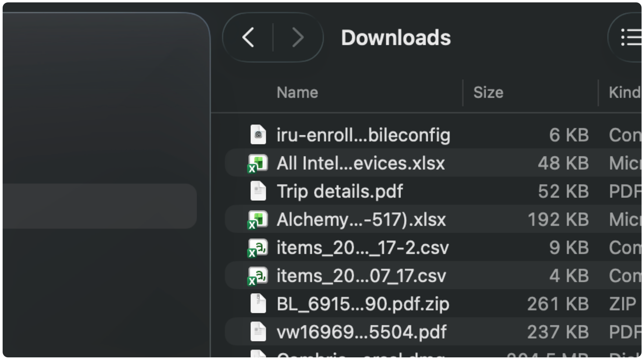The height and width of the screenshot is (360, 644).
Task: Select the Trip details.pdf file name
Action: click(x=340, y=191)
